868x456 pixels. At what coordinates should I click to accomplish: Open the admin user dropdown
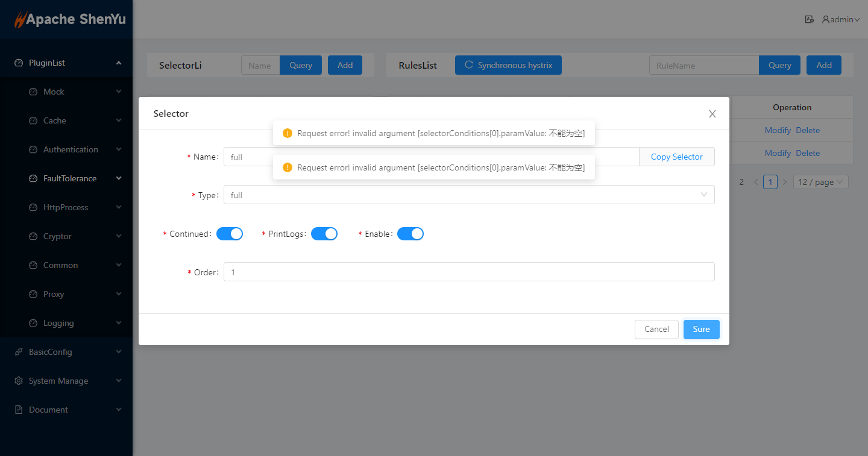tap(841, 19)
